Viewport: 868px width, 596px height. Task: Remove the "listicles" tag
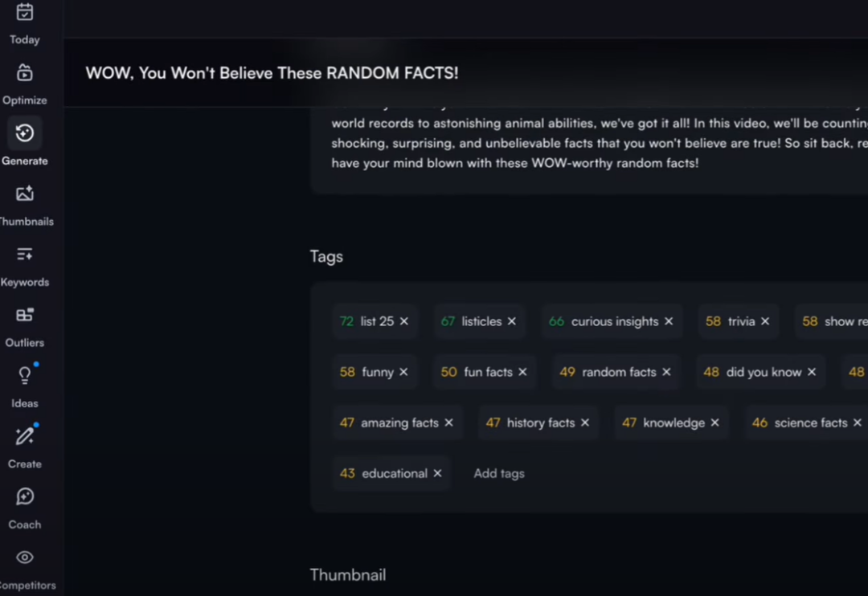512,321
